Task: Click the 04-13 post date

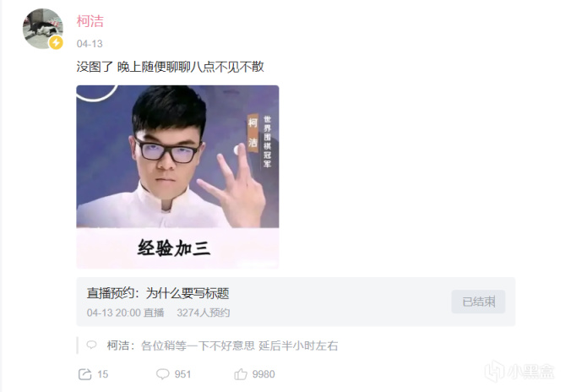Action: point(90,44)
